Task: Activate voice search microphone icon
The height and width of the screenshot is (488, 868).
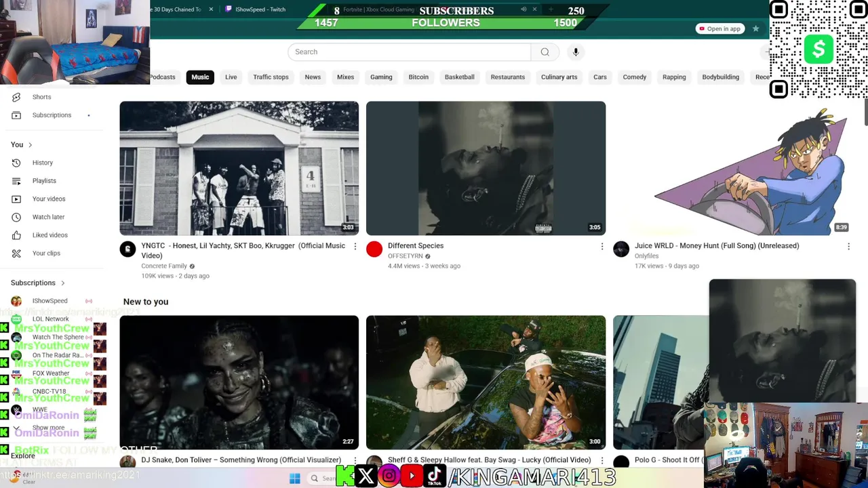Action: pyautogui.click(x=576, y=52)
